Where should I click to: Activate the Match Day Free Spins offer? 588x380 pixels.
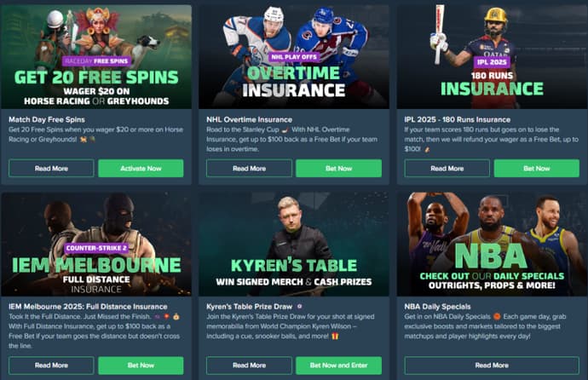click(141, 168)
